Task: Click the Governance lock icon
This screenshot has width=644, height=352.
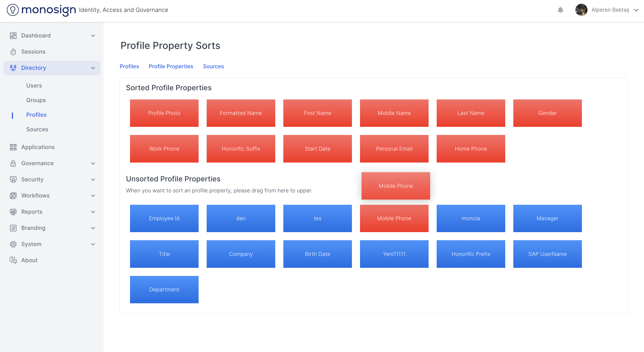Action: tap(13, 163)
